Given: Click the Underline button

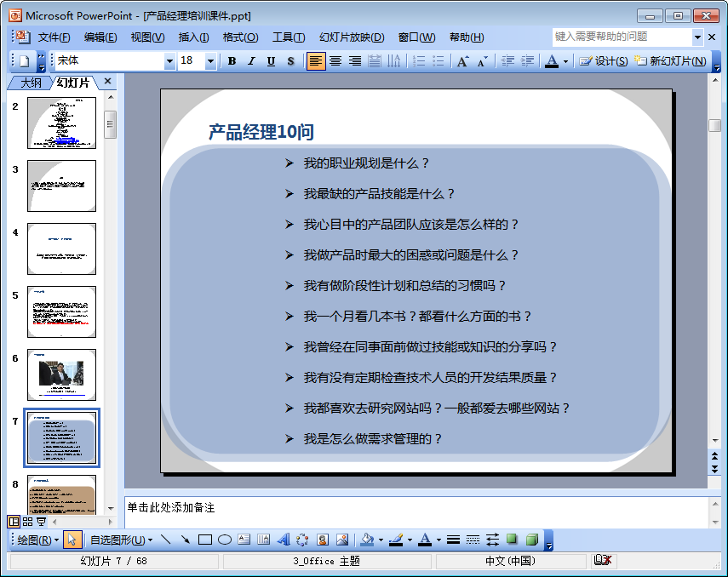Looking at the screenshot, I should pyautogui.click(x=271, y=61).
